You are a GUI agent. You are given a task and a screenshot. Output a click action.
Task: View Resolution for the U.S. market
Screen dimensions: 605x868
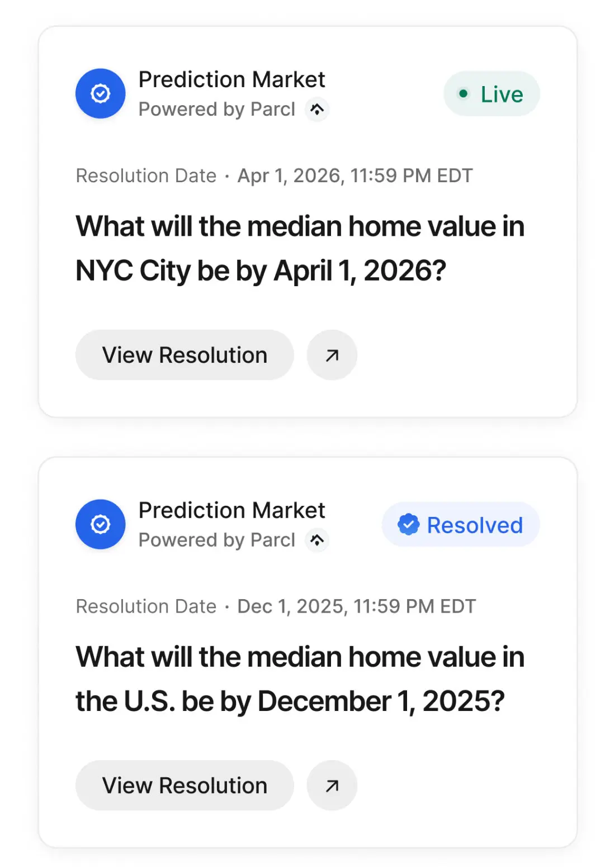(x=185, y=785)
